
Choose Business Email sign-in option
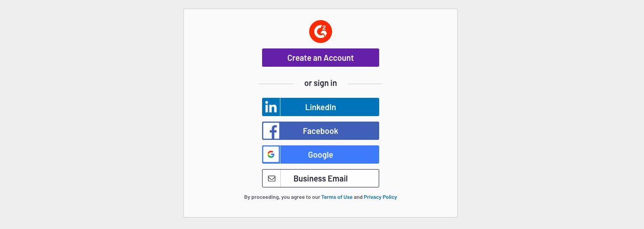(321, 178)
